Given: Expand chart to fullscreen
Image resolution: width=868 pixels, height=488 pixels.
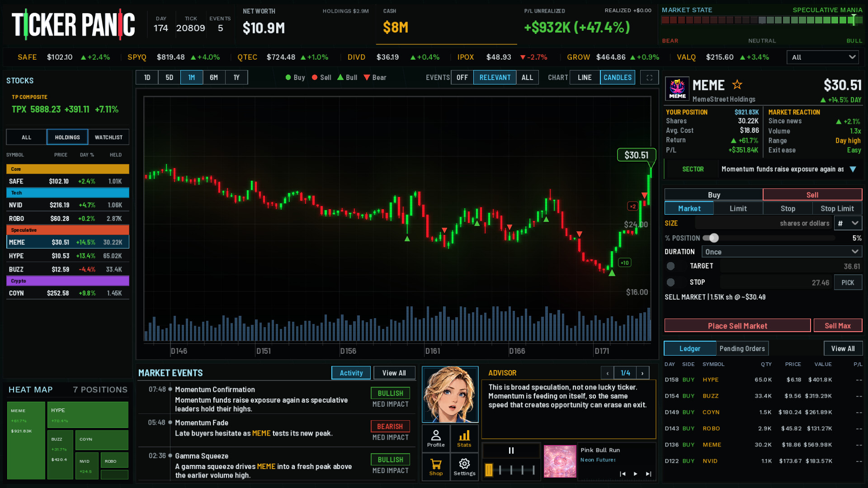Looking at the screenshot, I should pyautogui.click(x=649, y=78).
